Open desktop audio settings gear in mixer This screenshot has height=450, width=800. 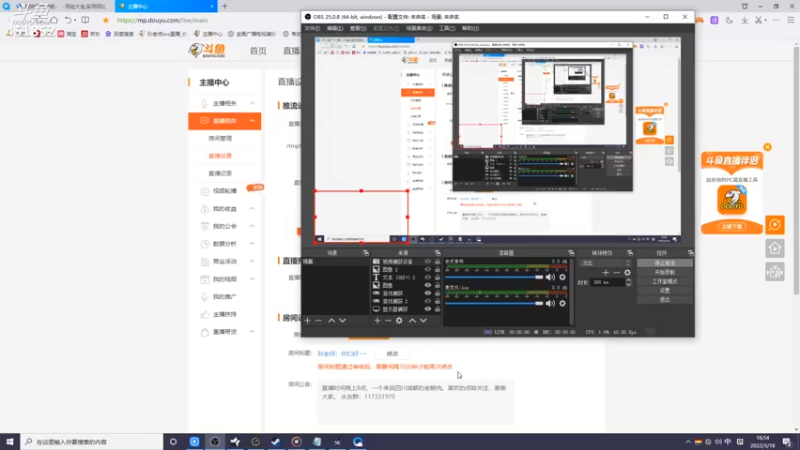click(562, 277)
